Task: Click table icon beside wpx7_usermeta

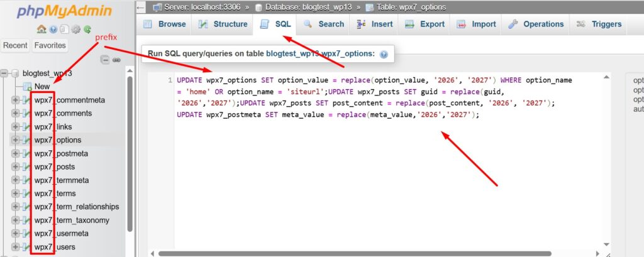Action: 27,234
